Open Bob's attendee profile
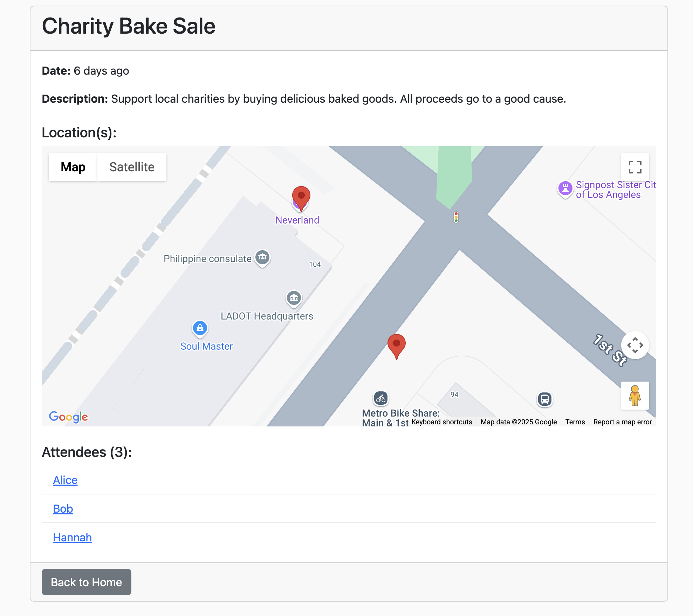 (63, 509)
